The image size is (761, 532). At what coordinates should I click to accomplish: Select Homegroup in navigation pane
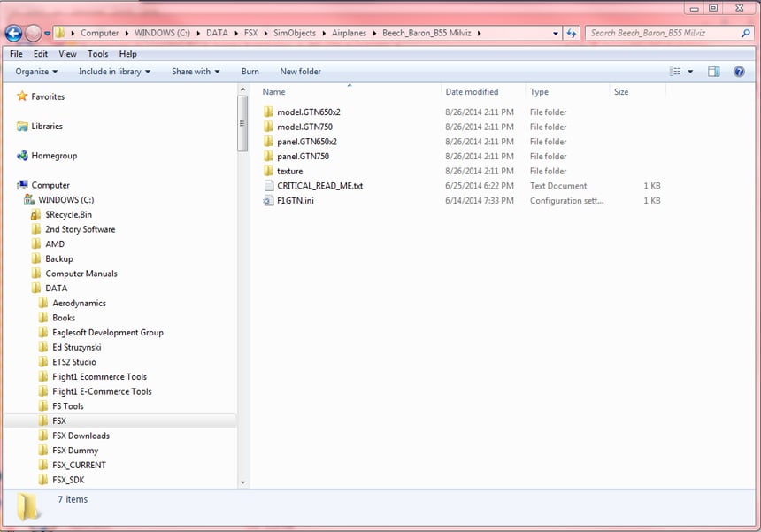point(54,156)
